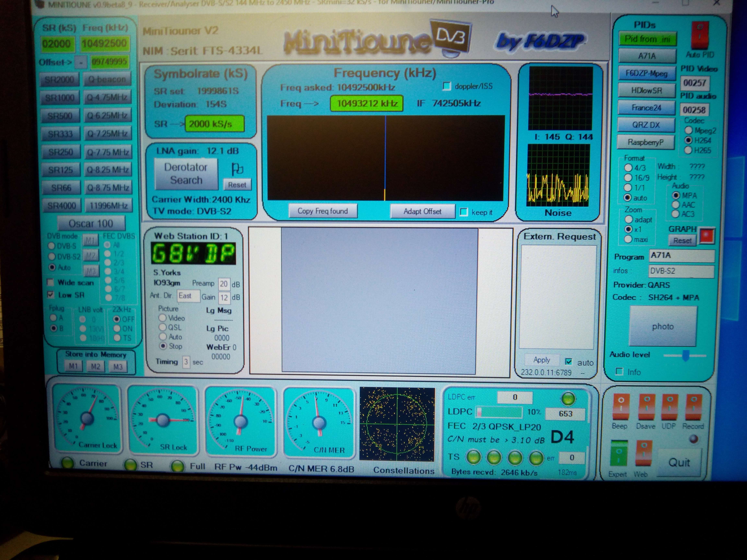Enable the Wide scan checkbox
The image size is (747, 560).
coord(50,283)
